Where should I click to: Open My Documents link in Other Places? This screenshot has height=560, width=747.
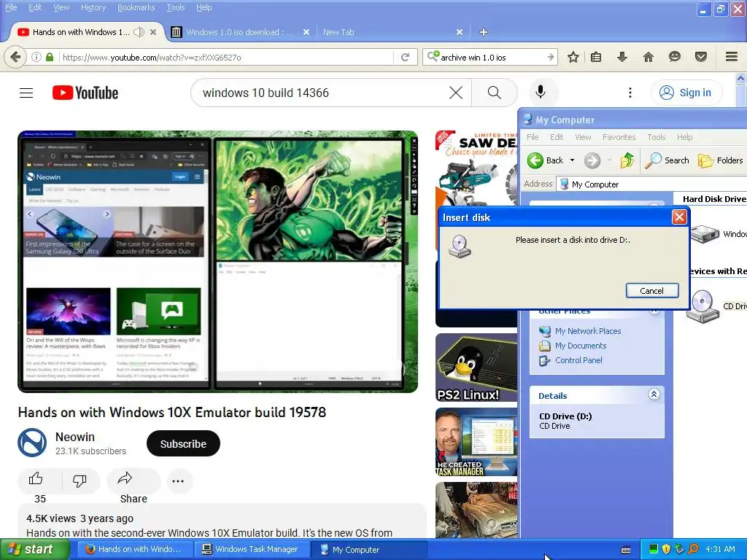tap(580, 346)
